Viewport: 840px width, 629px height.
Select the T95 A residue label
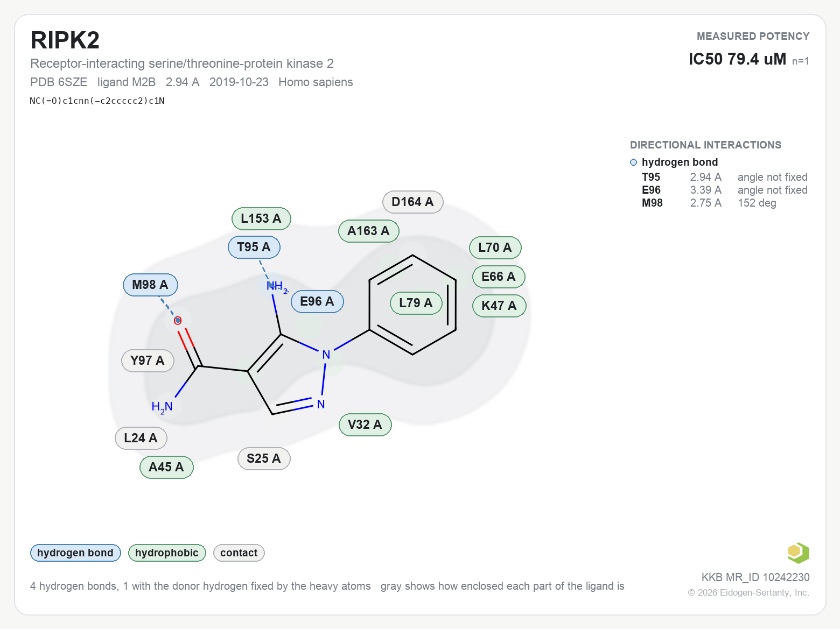click(x=254, y=247)
